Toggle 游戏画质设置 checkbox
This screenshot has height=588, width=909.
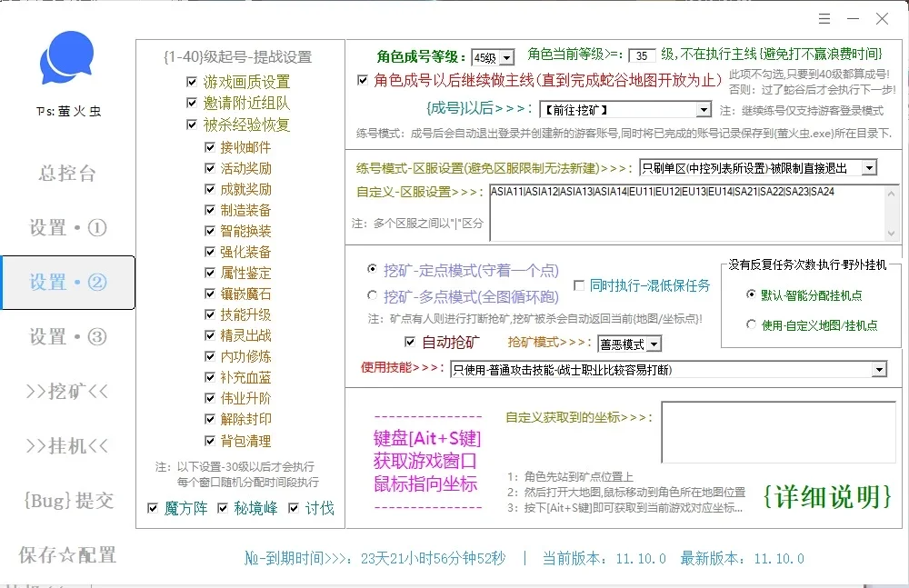[x=192, y=82]
